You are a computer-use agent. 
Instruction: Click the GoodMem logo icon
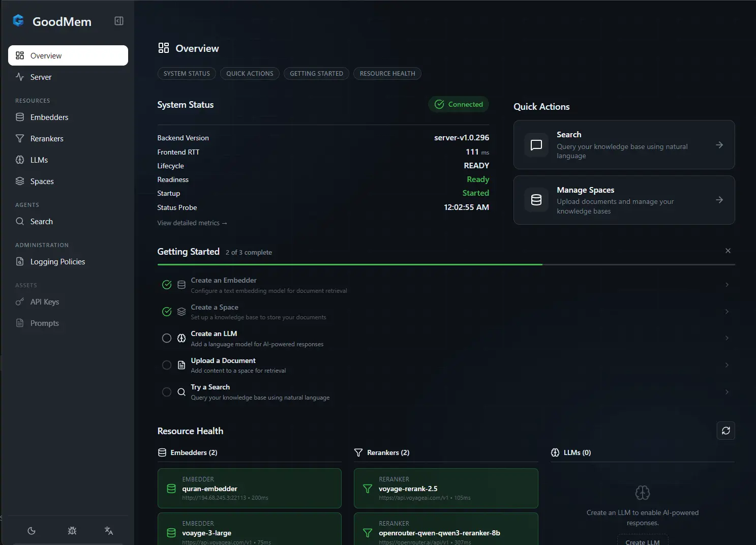coord(18,20)
